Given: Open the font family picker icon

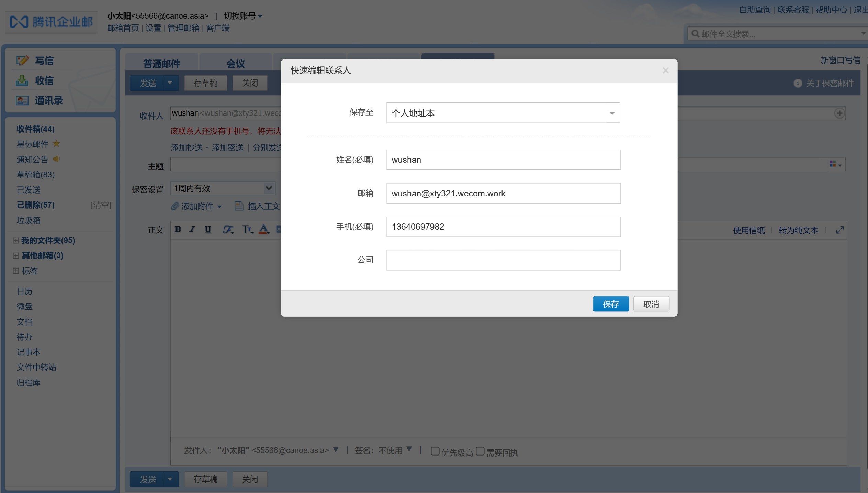Looking at the screenshot, I should point(228,229).
